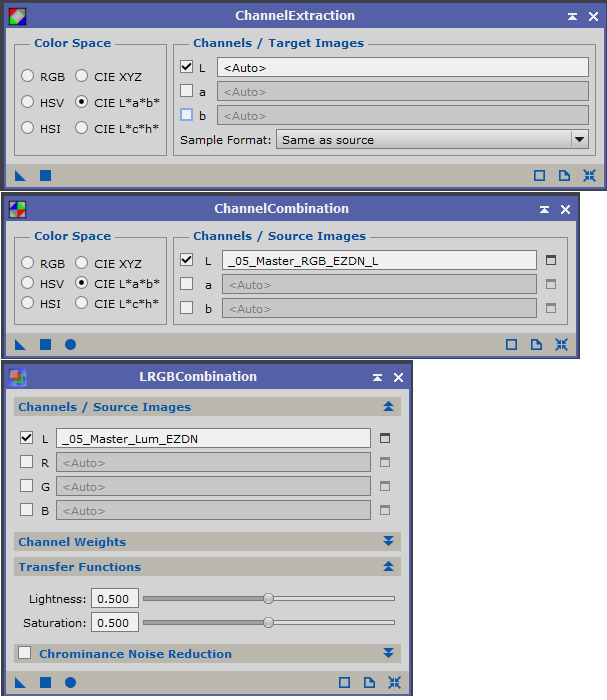Click LRGBCombination track view square icon
The width and height of the screenshot is (607, 700).
click(345, 682)
